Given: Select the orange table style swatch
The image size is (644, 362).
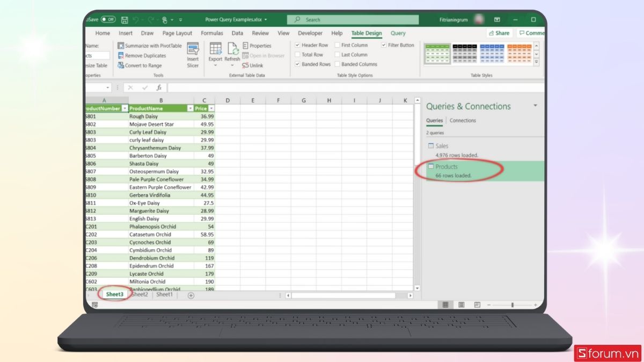Looking at the screenshot, I should (x=519, y=54).
